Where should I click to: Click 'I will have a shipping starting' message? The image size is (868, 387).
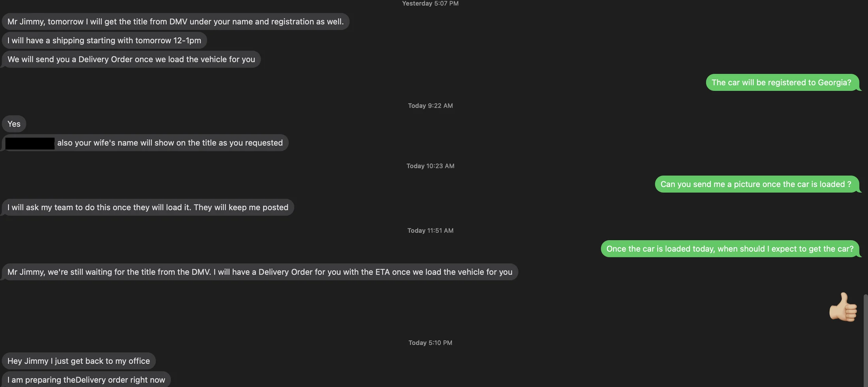click(104, 40)
